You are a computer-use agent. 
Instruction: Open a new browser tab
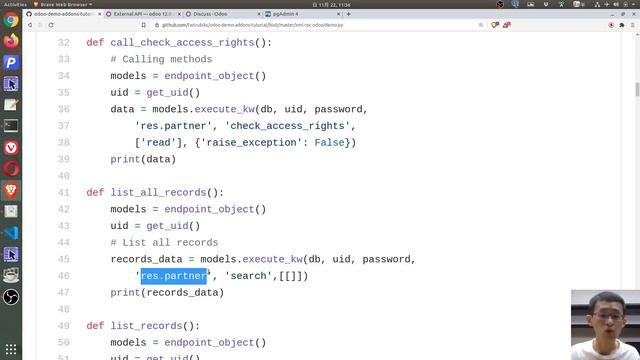pyautogui.click(x=348, y=14)
